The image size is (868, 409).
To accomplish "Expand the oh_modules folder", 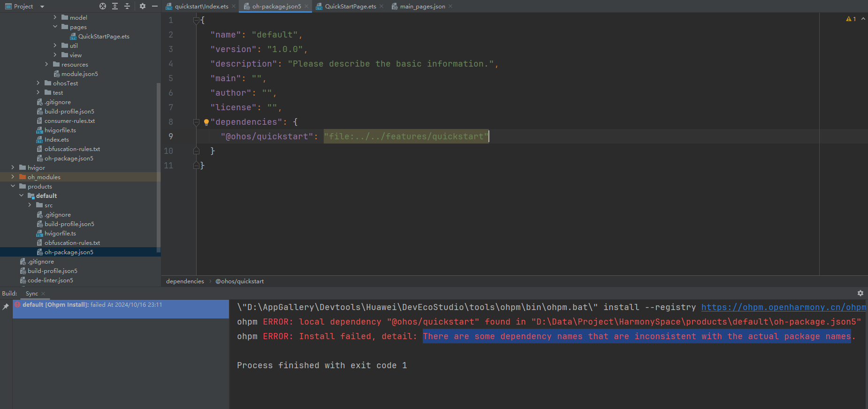I will [x=13, y=177].
